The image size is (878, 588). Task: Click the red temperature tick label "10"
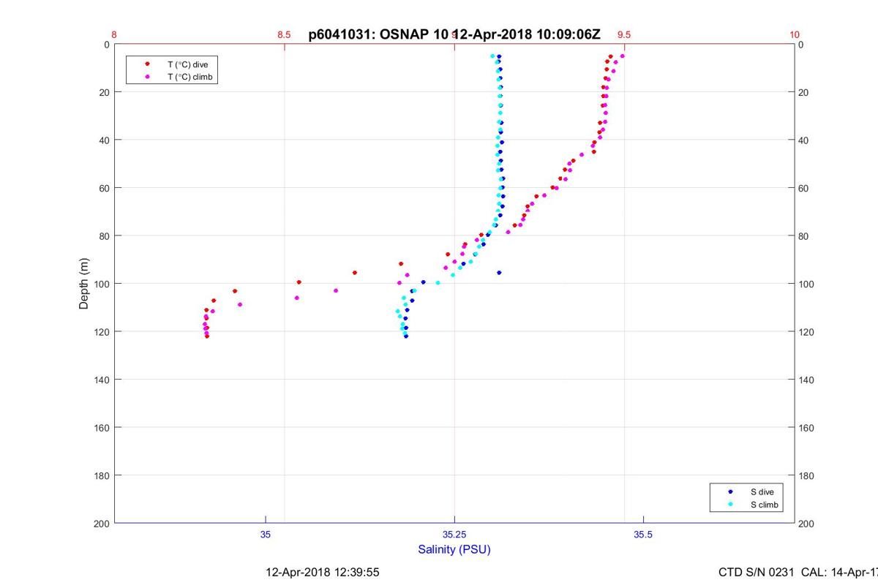[795, 34]
